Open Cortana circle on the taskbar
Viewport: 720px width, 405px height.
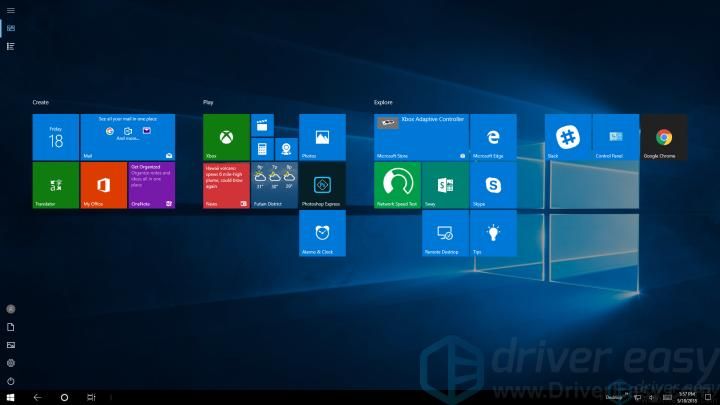coord(64,397)
